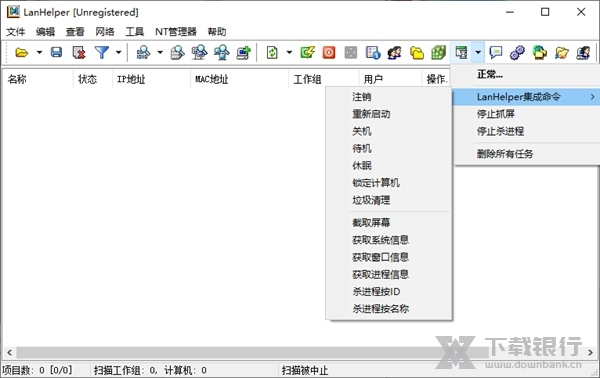
Task: Sort by the MAC地址 column header
Action: 240,79
